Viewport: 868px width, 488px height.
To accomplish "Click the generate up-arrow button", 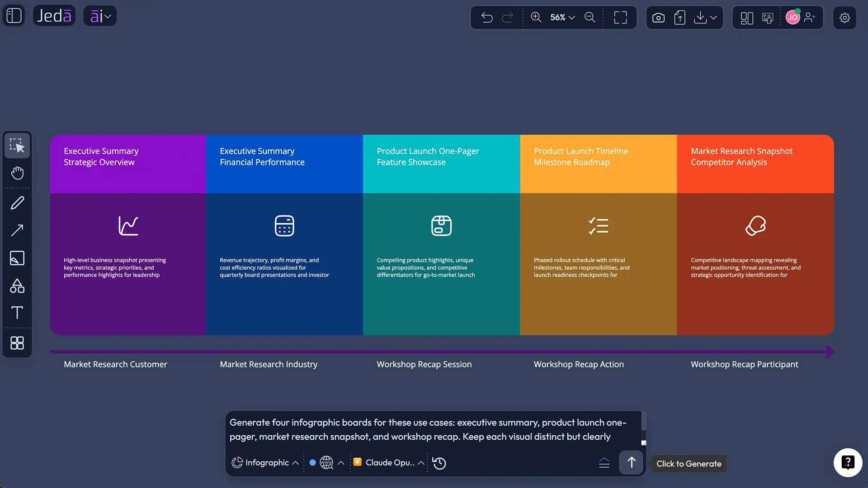I will click(x=631, y=462).
